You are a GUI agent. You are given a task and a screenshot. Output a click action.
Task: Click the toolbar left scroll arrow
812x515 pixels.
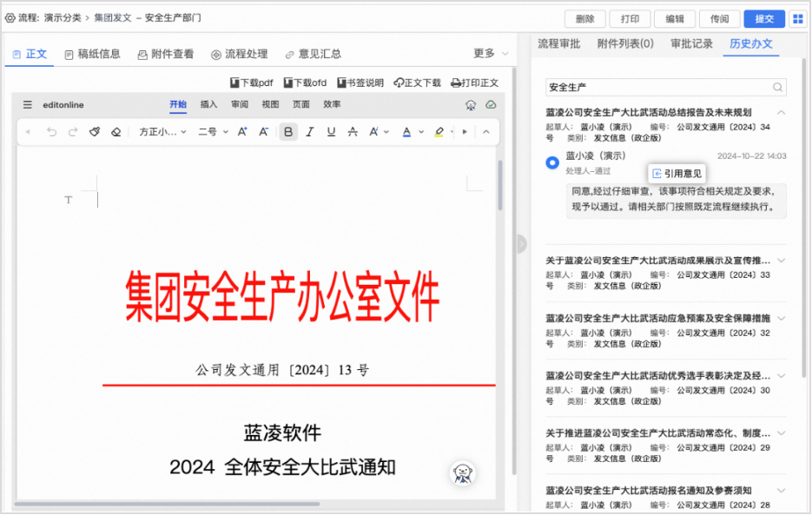tap(28, 132)
